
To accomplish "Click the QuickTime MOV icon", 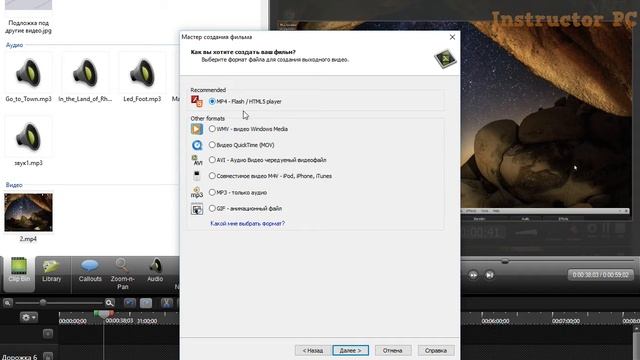I will click(197, 145).
